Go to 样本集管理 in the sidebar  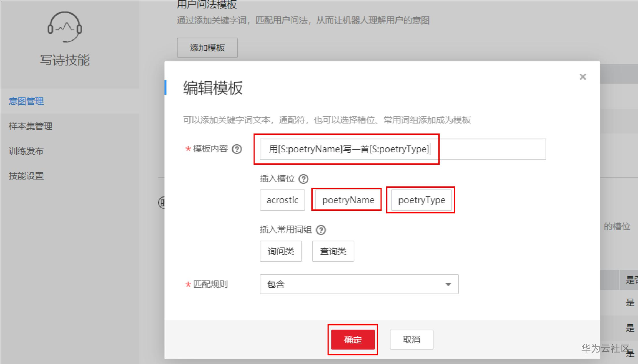(30, 126)
